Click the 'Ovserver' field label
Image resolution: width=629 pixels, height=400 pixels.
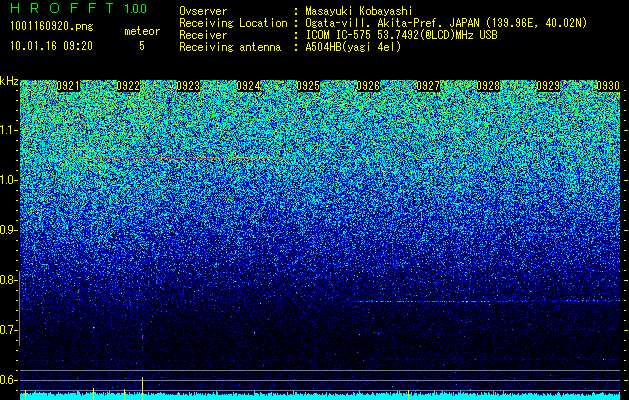[x=203, y=12]
